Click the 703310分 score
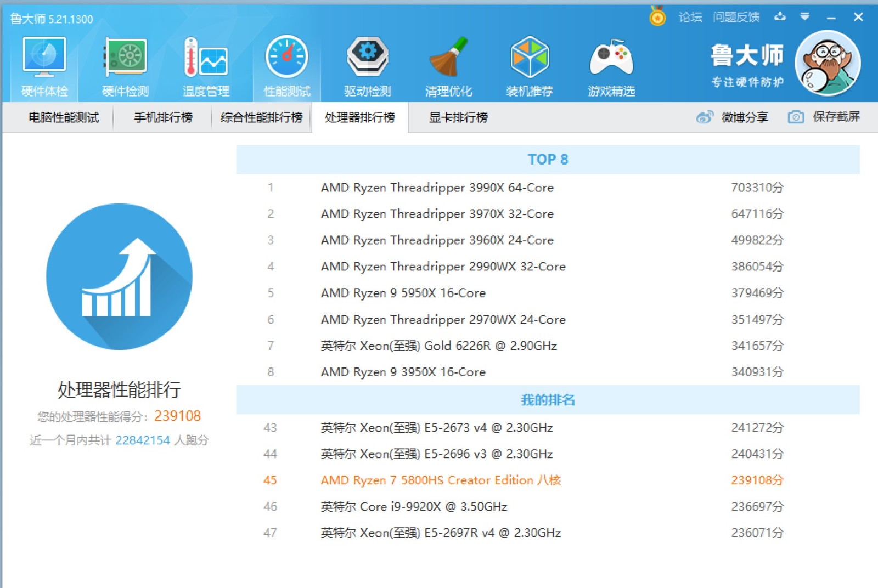Image resolution: width=878 pixels, height=588 pixels. pos(757,188)
